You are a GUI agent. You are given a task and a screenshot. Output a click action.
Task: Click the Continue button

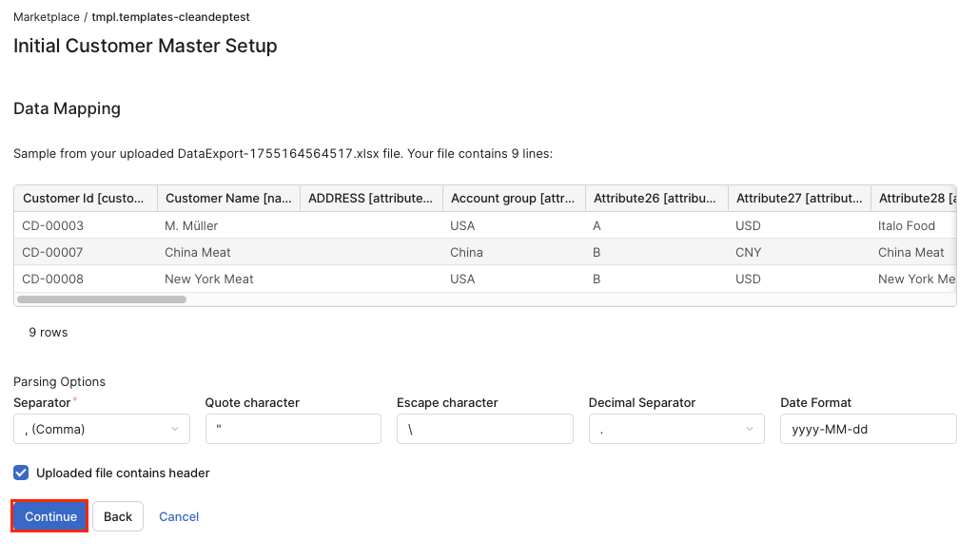point(49,515)
